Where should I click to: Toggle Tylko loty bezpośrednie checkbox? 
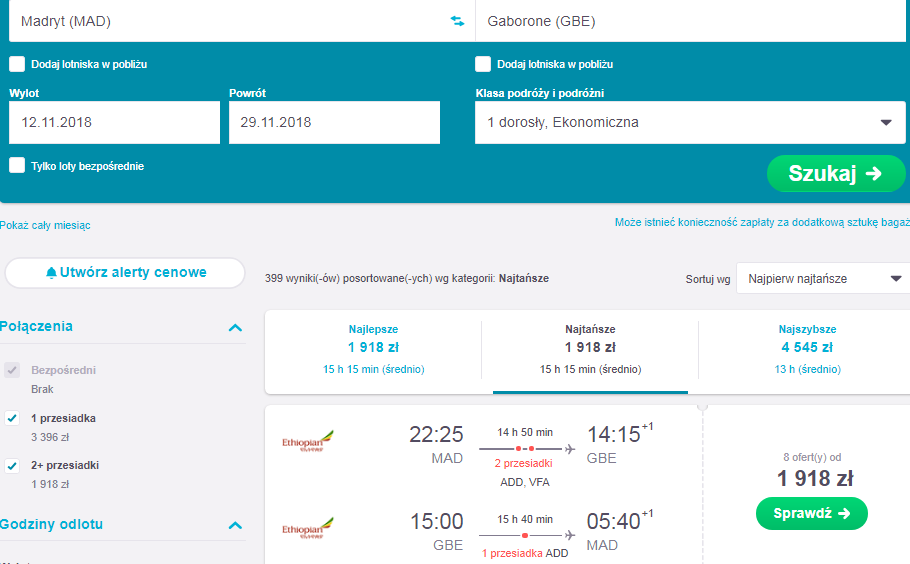tap(17, 165)
